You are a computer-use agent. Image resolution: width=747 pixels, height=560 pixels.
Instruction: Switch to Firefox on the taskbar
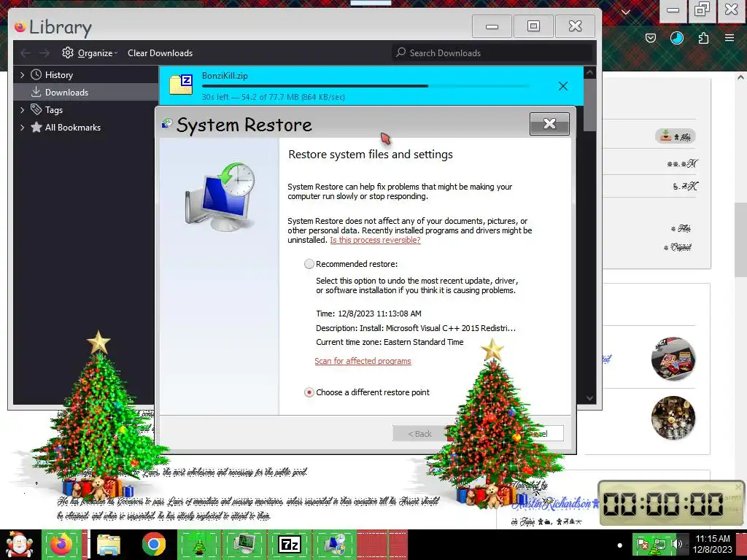pos(61,544)
